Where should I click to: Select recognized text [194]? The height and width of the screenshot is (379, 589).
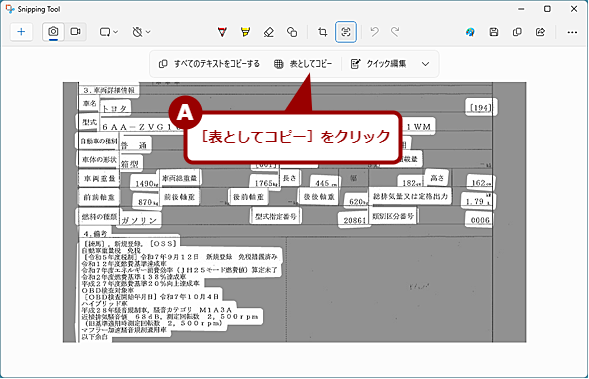point(480,108)
